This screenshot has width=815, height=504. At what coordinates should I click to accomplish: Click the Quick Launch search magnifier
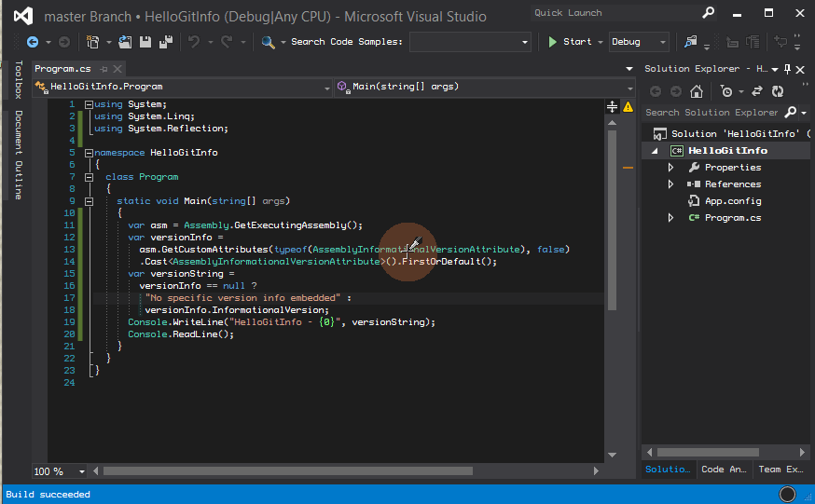click(708, 13)
